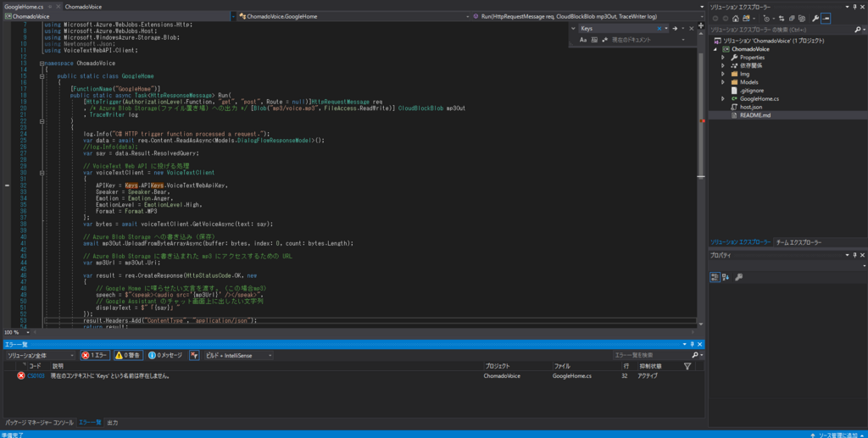Clear the Keys search text with blue X
The width and height of the screenshot is (868, 438).
(x=659, y=28)
